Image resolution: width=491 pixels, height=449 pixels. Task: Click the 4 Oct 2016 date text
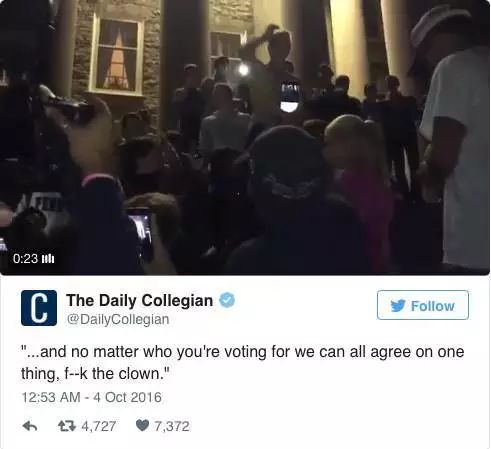tap(127, 397)
